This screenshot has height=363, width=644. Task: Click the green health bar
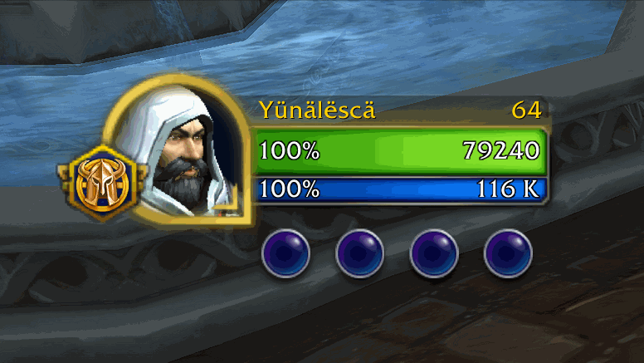coord(399,151)
